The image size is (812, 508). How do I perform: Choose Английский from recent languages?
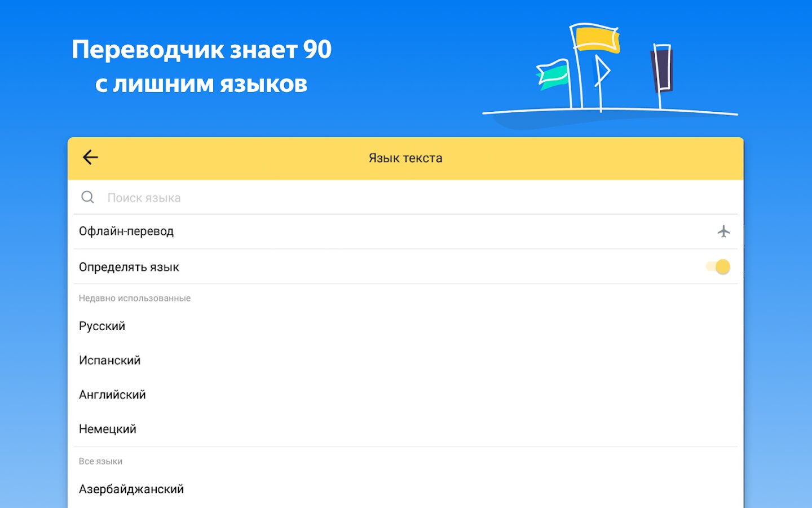click(x=405, y=395)
